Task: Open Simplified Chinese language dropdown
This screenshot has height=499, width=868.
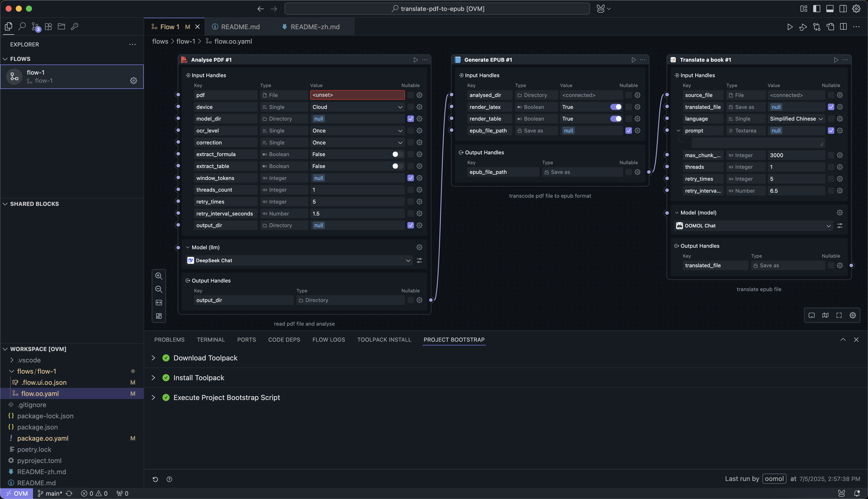Action: click(796, 119)
